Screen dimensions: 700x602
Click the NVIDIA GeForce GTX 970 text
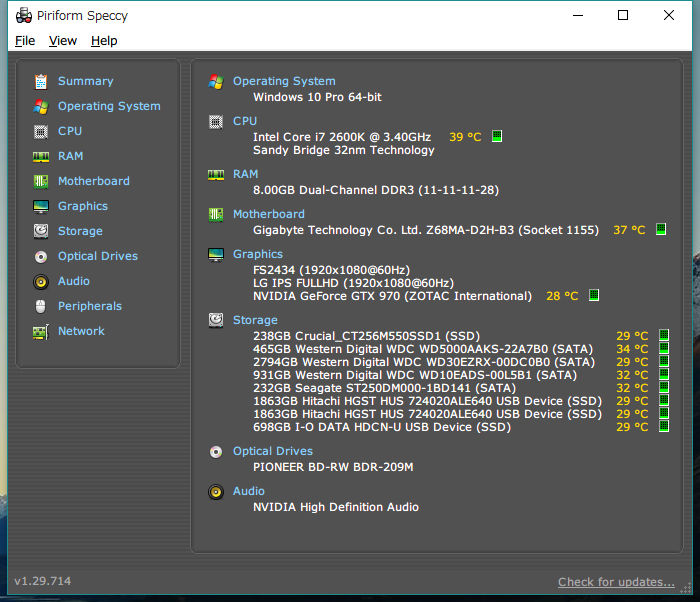click(392, 297)
